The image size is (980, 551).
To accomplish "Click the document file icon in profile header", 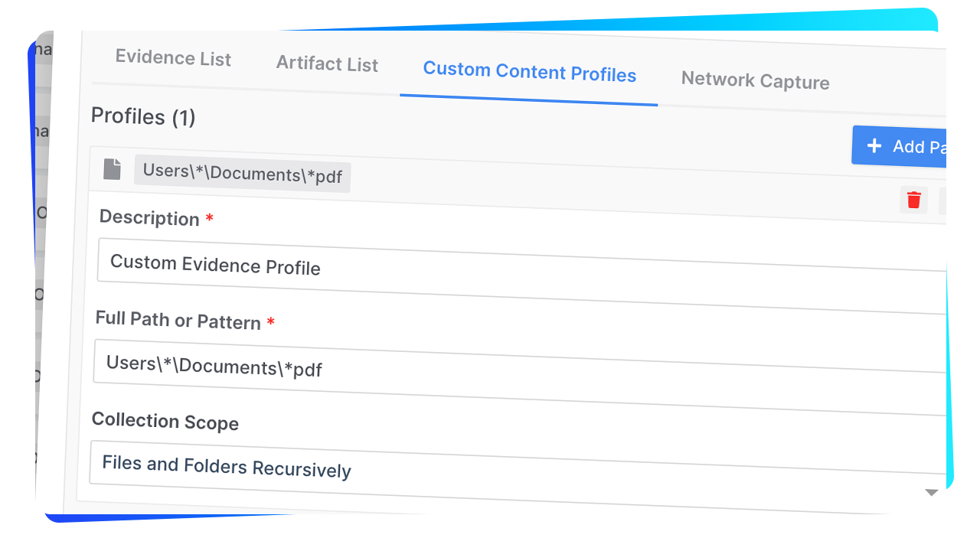I will click(x=113, y=168).
